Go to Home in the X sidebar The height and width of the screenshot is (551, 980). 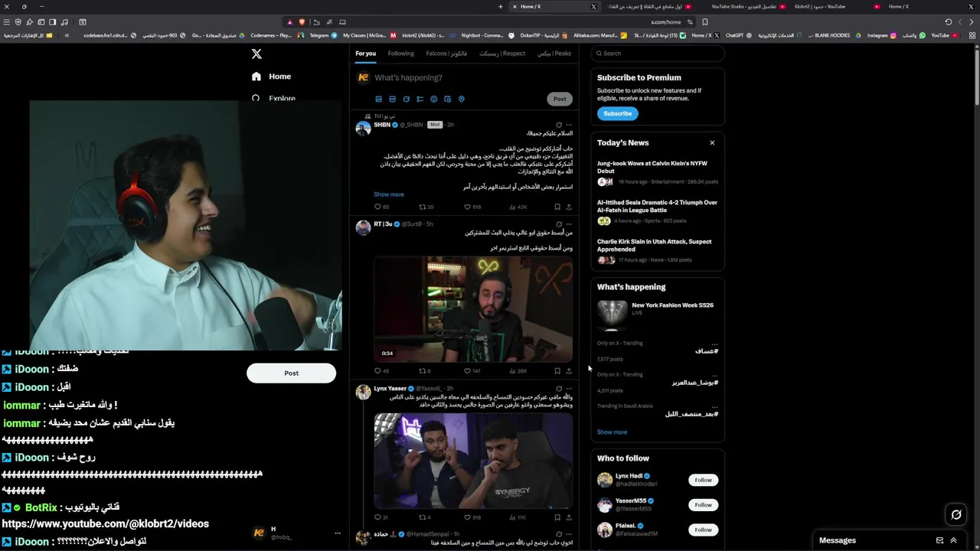272,77
